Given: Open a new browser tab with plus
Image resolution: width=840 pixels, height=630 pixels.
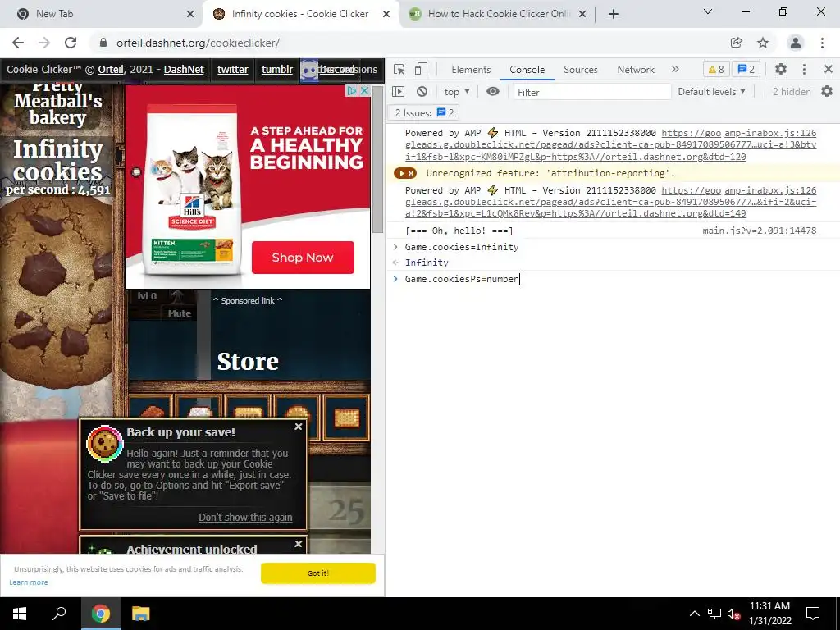Looking at the screenshot, I should click(614, 14).
